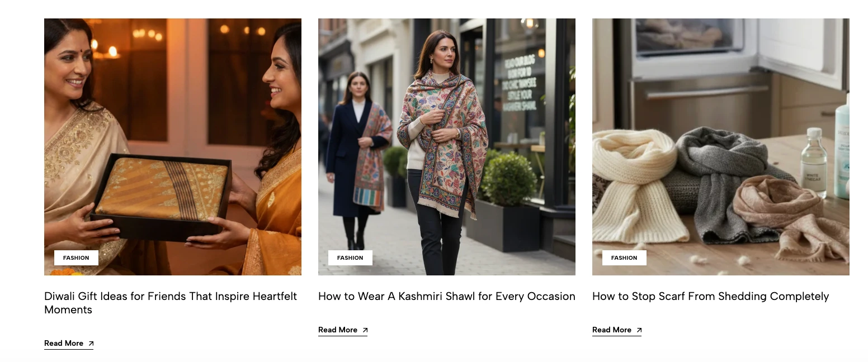Click the arrow icon under Scarf Shedding article
Viewport: 868px width, 362px height.
(639, 330)
